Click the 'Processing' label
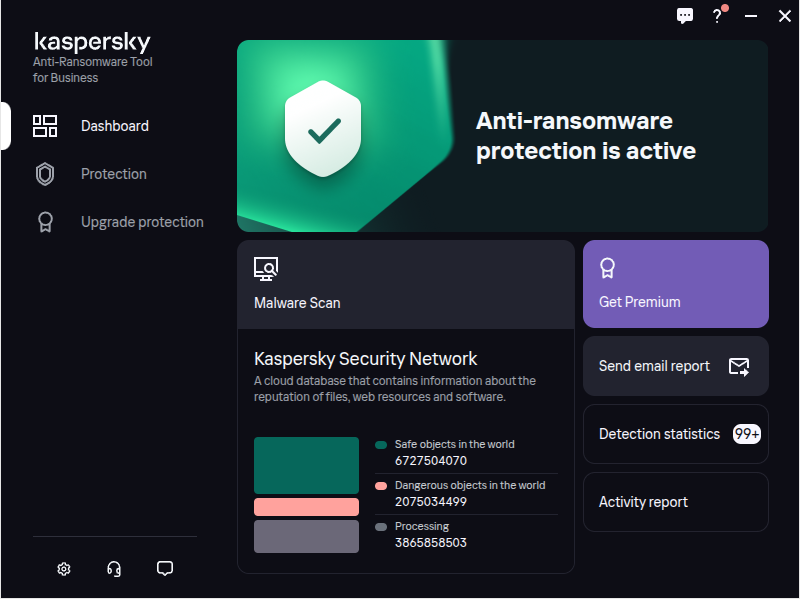The image size is (800, 599). [422, 526]
